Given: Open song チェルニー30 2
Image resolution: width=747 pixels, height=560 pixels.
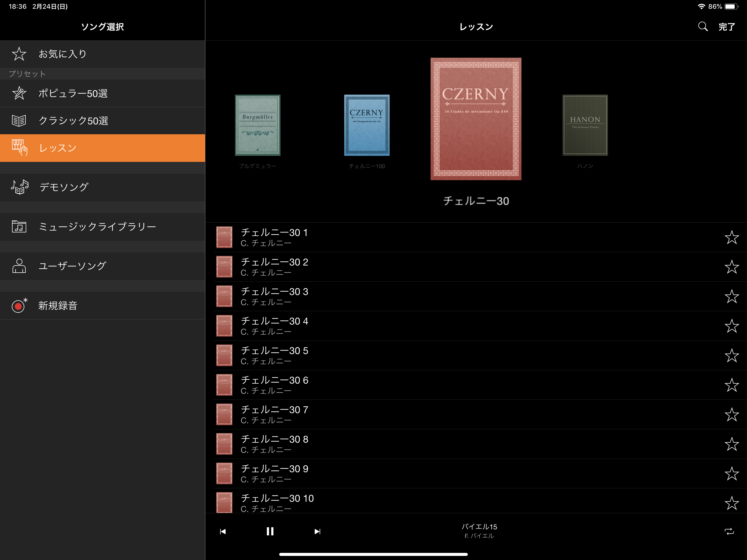Looking at the screenshot, I should pos(476,267).
